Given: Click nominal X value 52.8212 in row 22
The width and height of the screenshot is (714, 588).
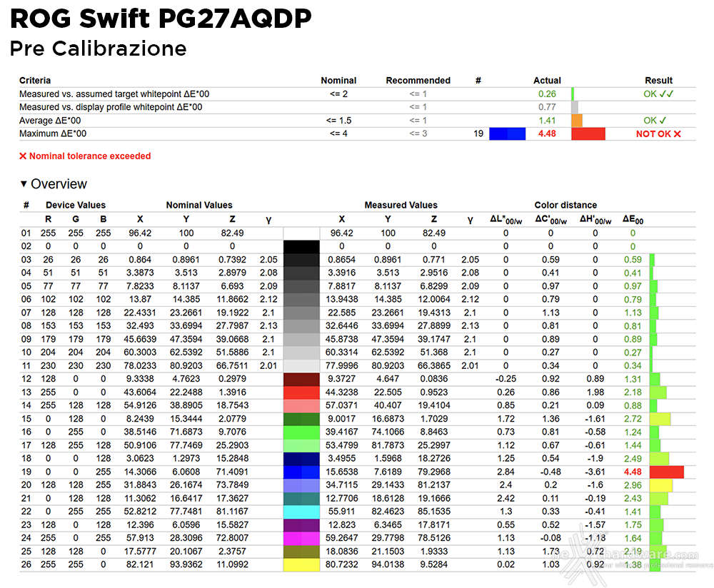Looking at the screenshot, I should pos(140,512).
